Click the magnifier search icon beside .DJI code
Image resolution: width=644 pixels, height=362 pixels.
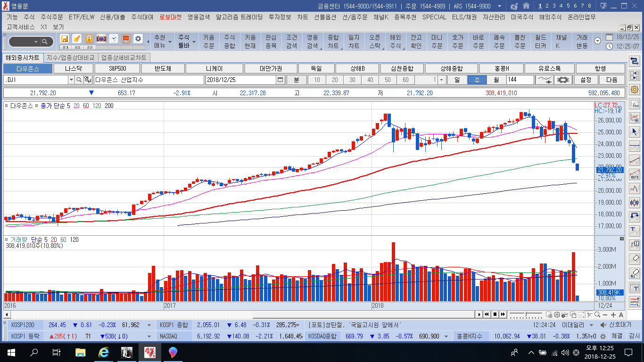(x=79, y=80)
